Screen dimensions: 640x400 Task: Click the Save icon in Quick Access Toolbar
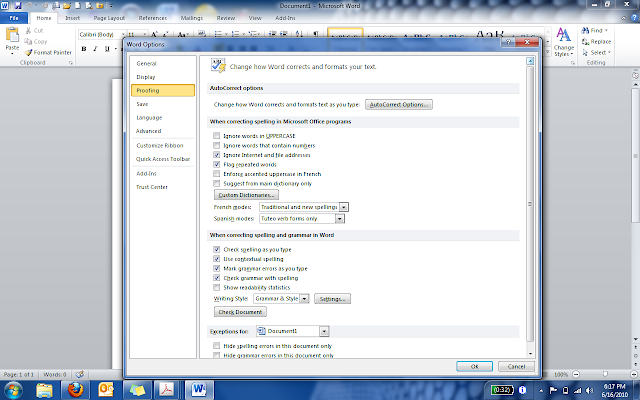(18, 6)
